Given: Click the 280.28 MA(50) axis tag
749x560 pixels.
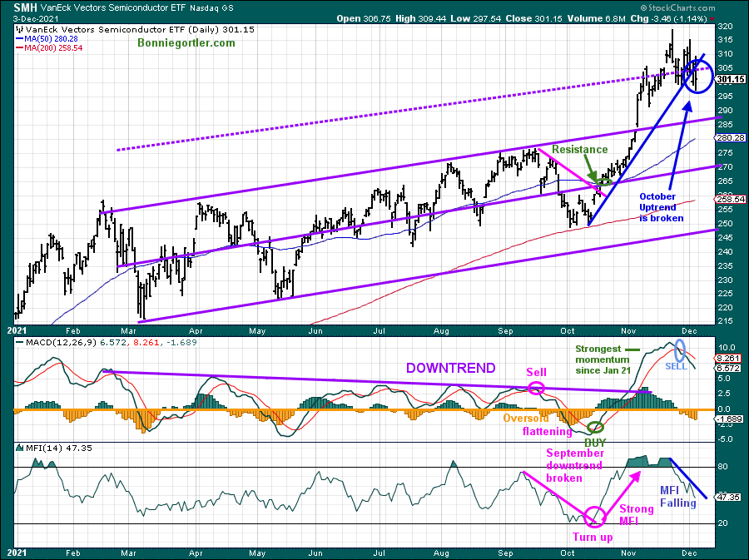Looking at the screenshot, I should (731, 137).
